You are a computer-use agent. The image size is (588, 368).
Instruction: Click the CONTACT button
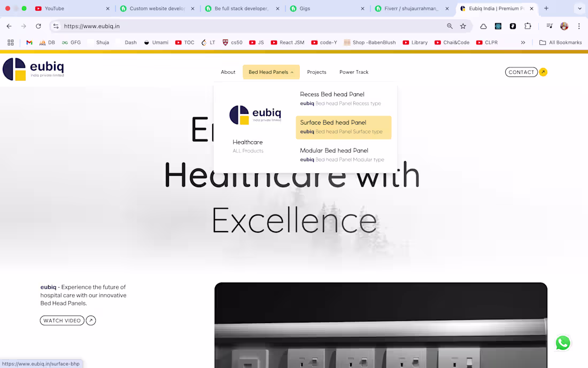point(521,72)
